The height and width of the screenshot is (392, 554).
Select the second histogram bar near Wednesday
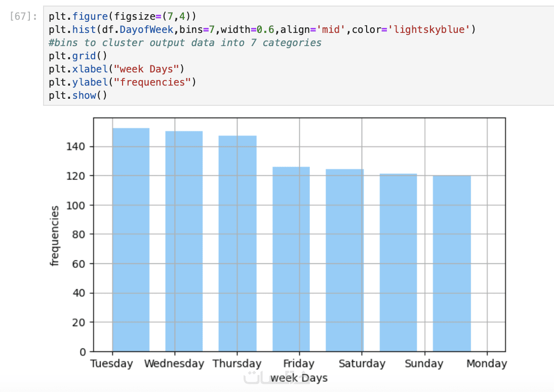[184, 241]
